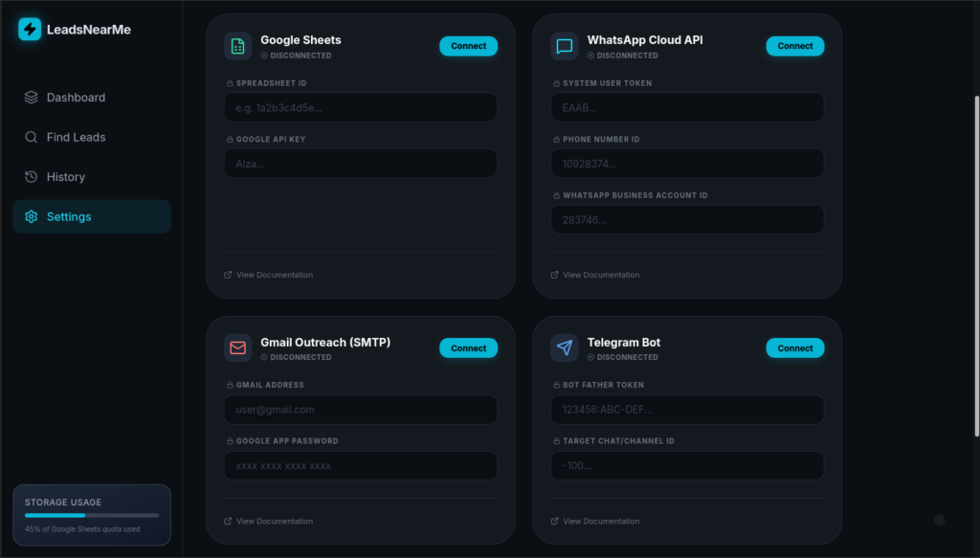The image size is (980, 558).
Task: Click Telegram Bot disconnected status icon
Action: tap(590, 357)
